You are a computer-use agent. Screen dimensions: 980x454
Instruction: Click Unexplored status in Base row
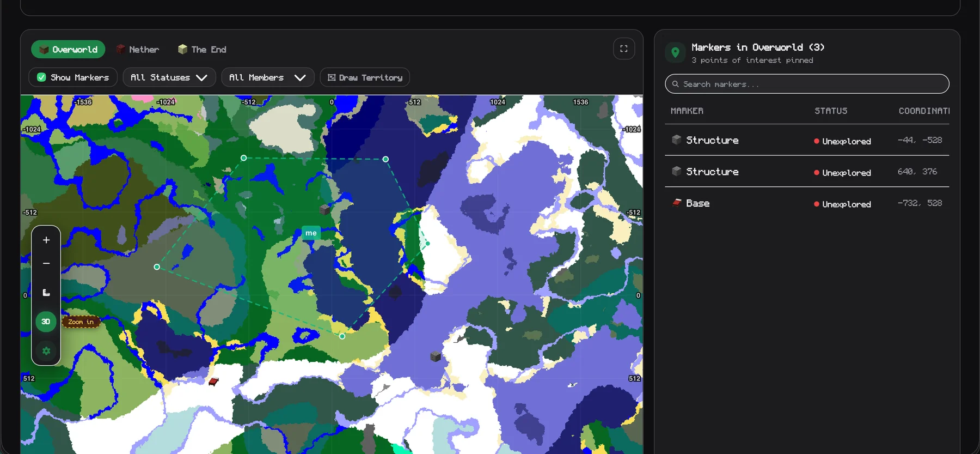(842, 204)
